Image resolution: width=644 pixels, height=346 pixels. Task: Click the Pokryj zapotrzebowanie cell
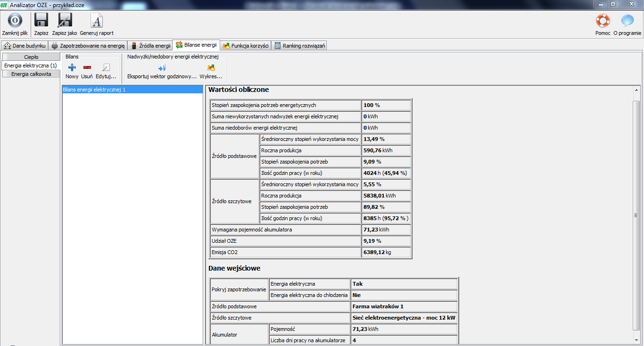pos(239,289)
